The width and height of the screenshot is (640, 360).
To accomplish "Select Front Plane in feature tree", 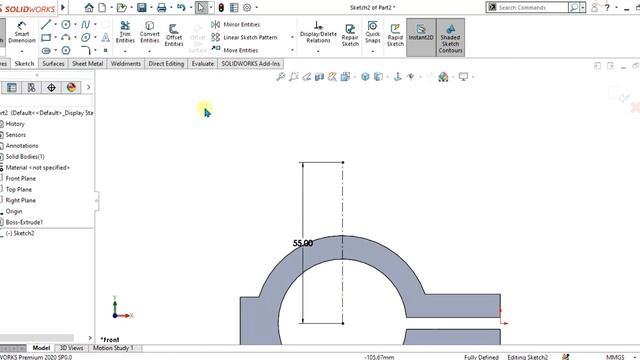I will click(20, 178).
